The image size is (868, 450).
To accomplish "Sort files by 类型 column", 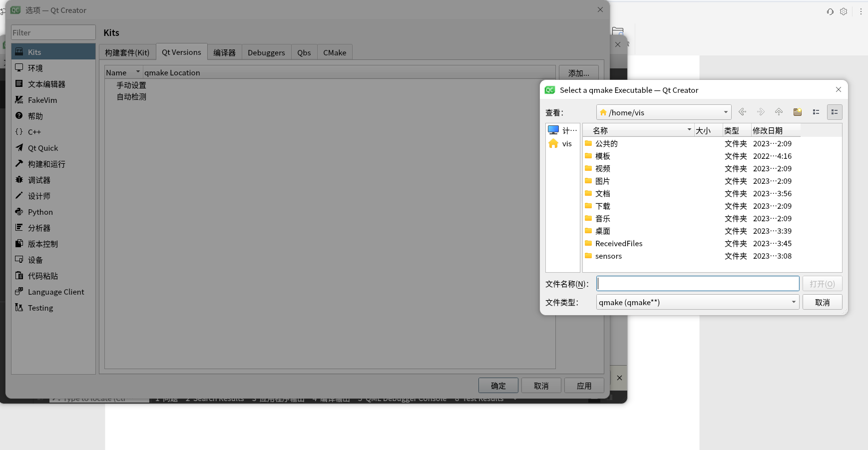I will 737,130.
